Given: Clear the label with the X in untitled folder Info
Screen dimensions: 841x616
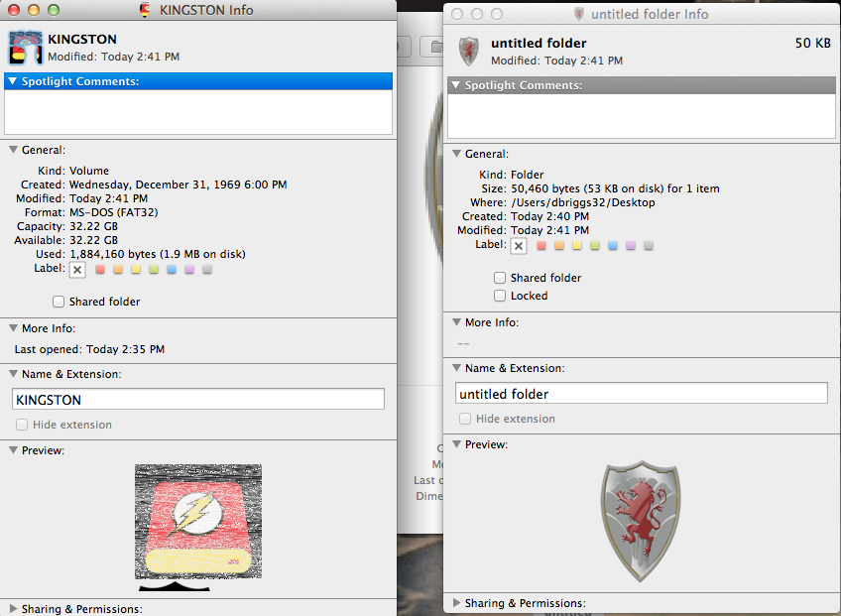Looking at the screenshot, I should (519, 246).
